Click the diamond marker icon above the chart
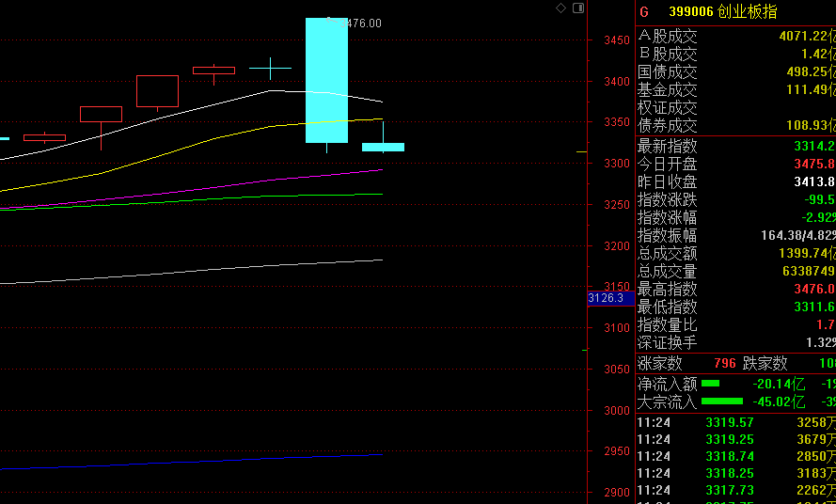The height and width of the screenshot is (504, 836). [560, 8]
